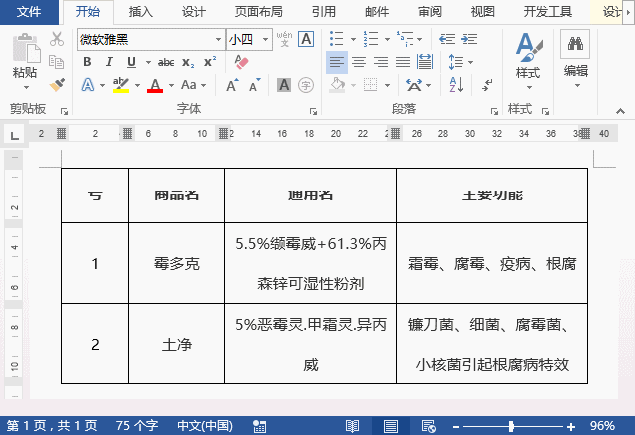Click Clear Formatting eraser icon

point(241,62)
